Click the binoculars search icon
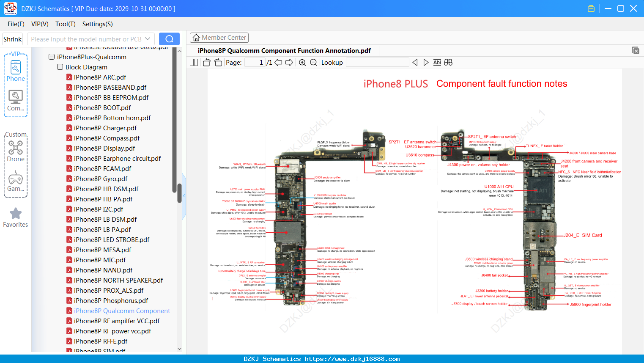Screen dimensions: 644x363 coord(448,63)
